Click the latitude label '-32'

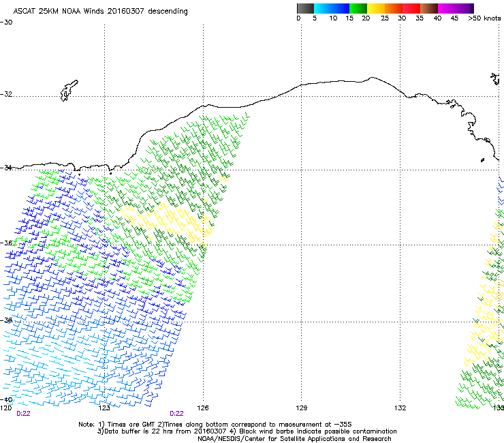[x=6, y=94]
